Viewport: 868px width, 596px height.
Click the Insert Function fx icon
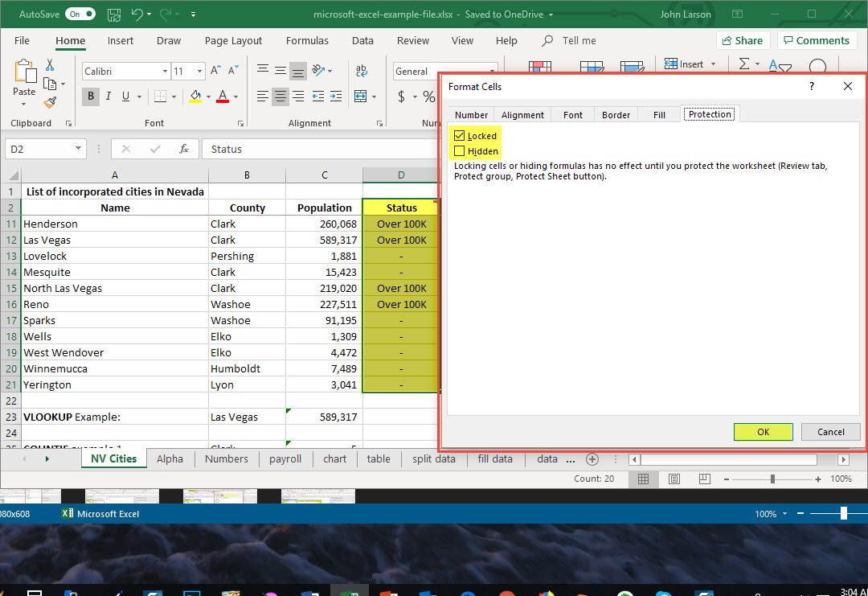tap(184, 149)
